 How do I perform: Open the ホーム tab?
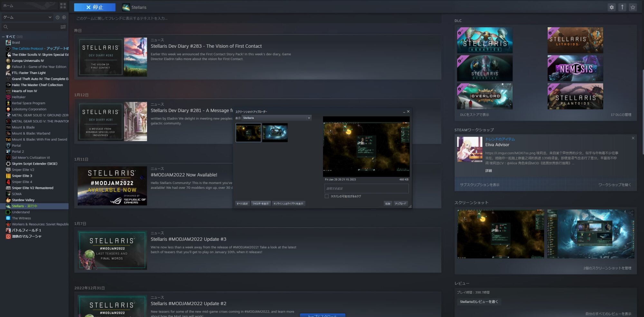(x=8, y=6)
